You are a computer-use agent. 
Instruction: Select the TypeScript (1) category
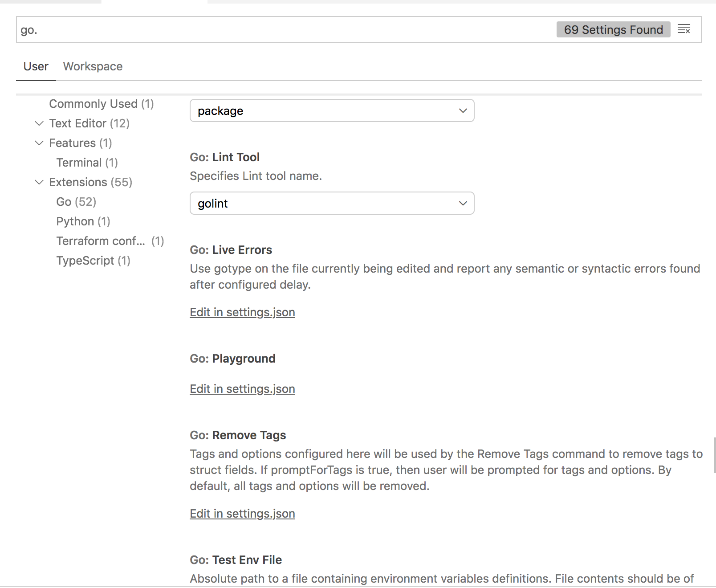[x=93, y=261]
